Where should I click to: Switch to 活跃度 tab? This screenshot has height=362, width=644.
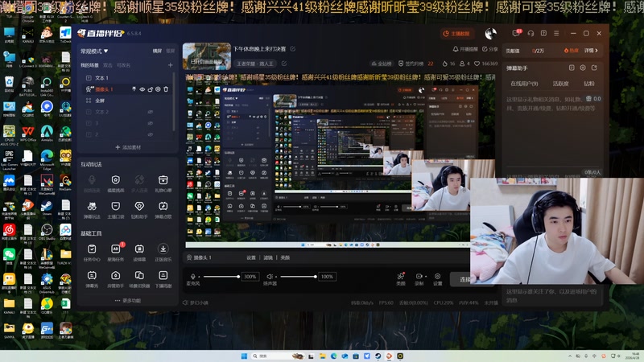point(560,84)
